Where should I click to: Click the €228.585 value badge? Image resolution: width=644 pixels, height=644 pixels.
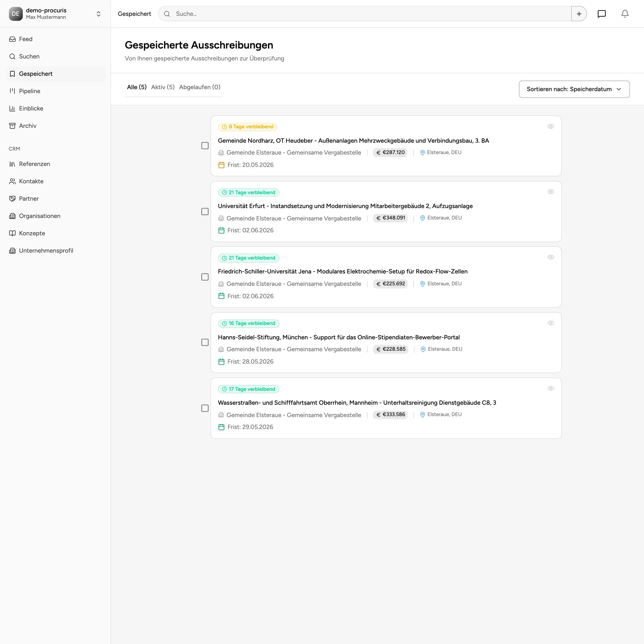391,349
